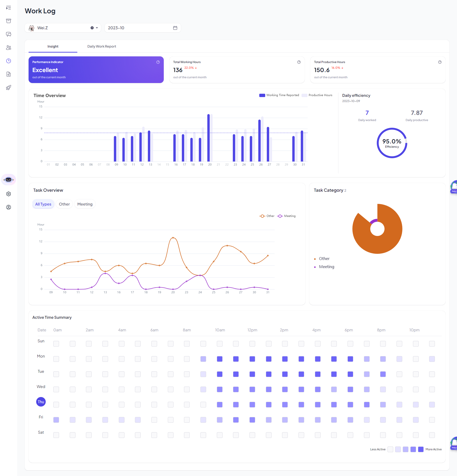Open the settings gear sidebar icon
The height and width of the screenshot is (476, 457).
point(9,194)
